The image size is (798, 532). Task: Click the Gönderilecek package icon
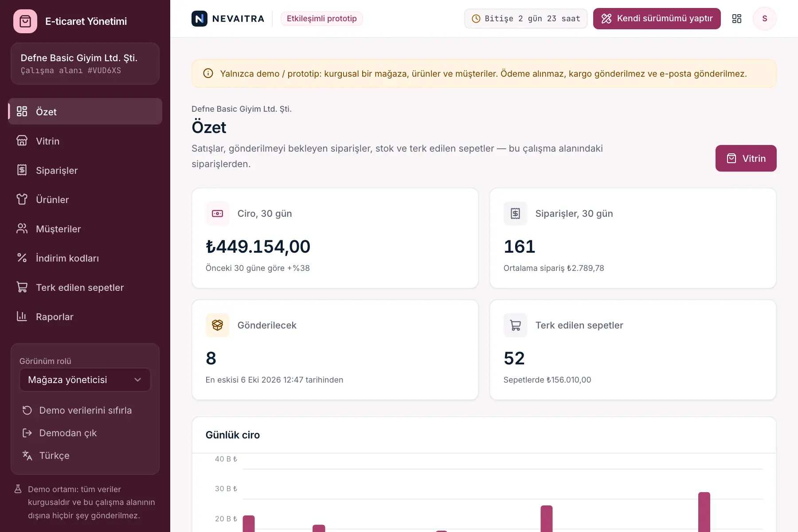218,325
